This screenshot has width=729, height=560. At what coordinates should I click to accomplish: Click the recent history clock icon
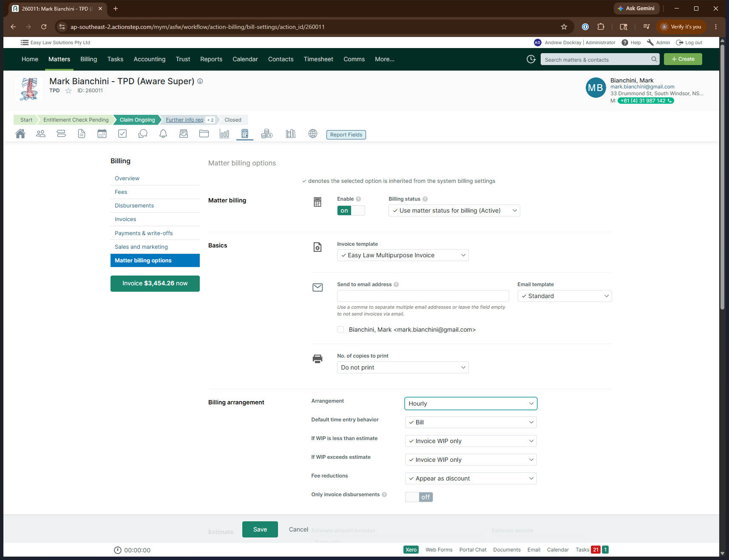coord(531,59)
